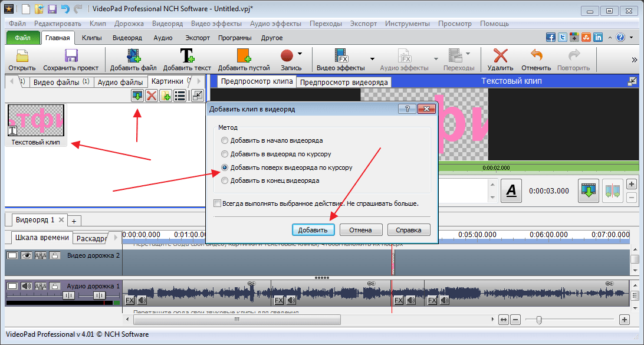Open Запись dropdown arrow

(300, 54)
